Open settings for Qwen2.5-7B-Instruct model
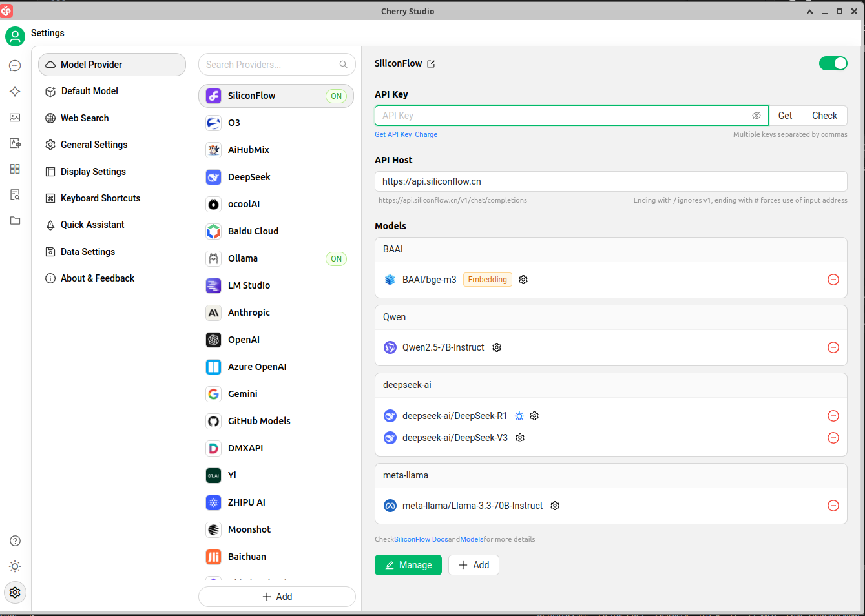The height and width of the screenshot is (616, 865). point(497,347)
